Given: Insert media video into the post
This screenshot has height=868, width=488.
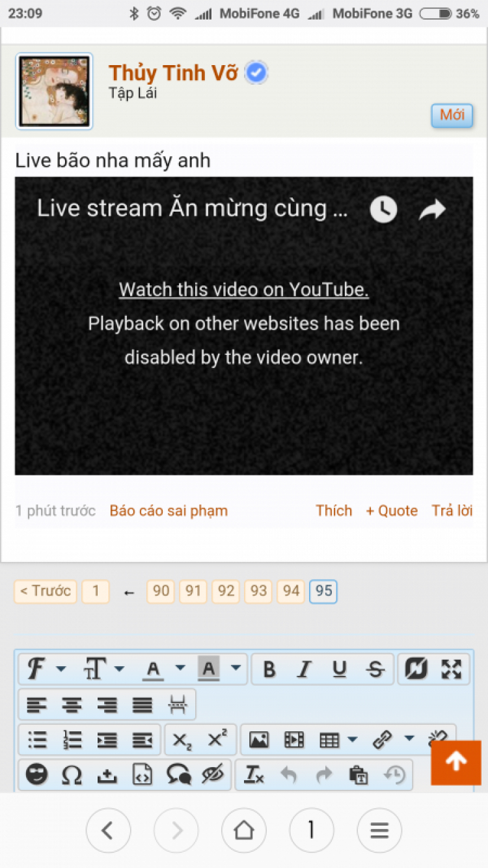Looking at the screenshot, I should [x=294, y=740].
